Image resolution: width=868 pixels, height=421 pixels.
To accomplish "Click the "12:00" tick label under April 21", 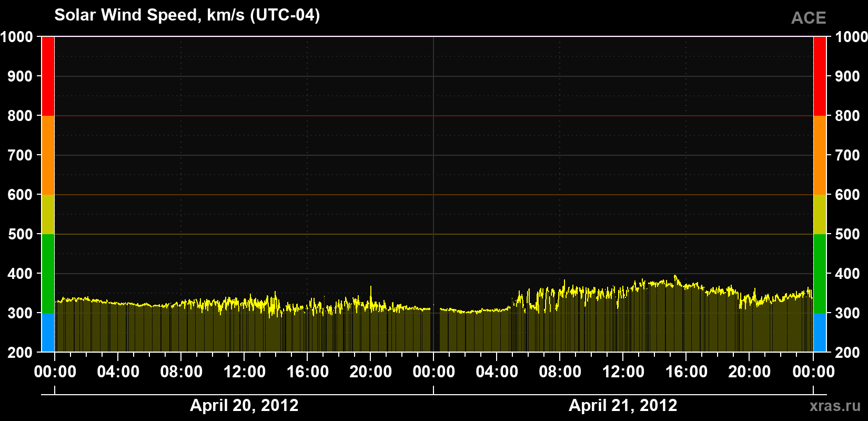I will [623, 372].
